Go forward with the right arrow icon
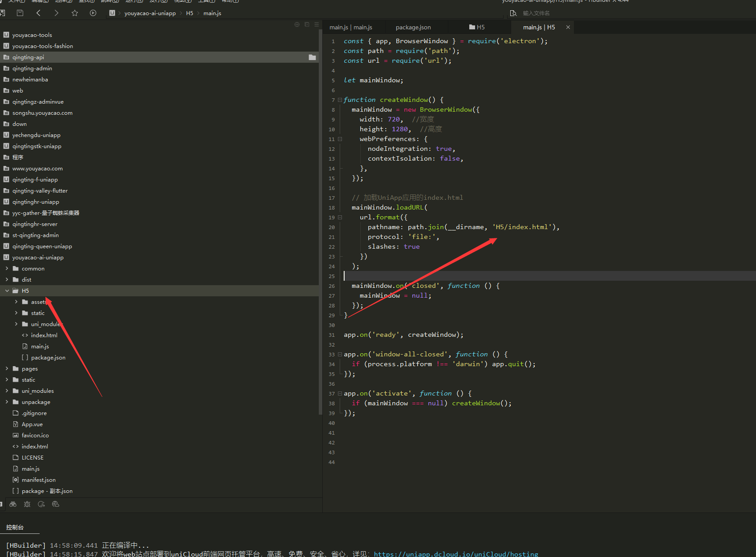This screenshot has width=756, height=557. (56, 13)
